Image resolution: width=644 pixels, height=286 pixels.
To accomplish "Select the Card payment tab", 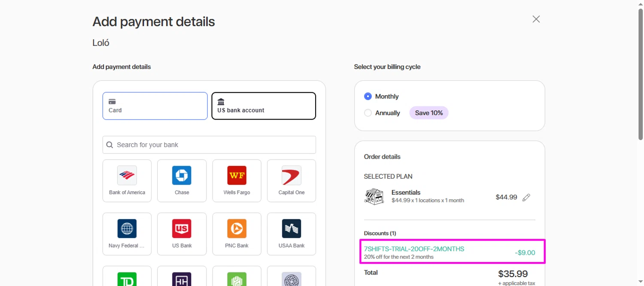I will pyautogui.click(x=155, y=106).
